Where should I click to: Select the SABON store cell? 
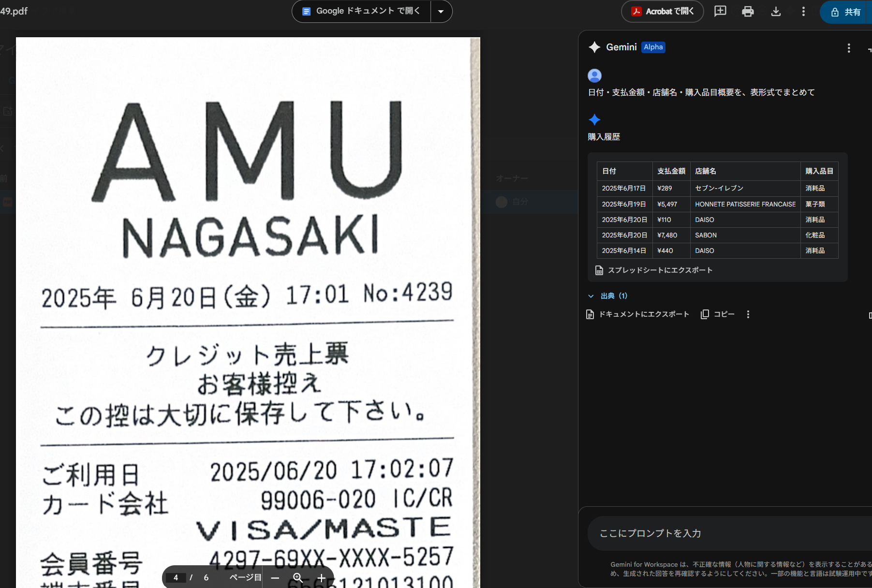coord(745,235)
